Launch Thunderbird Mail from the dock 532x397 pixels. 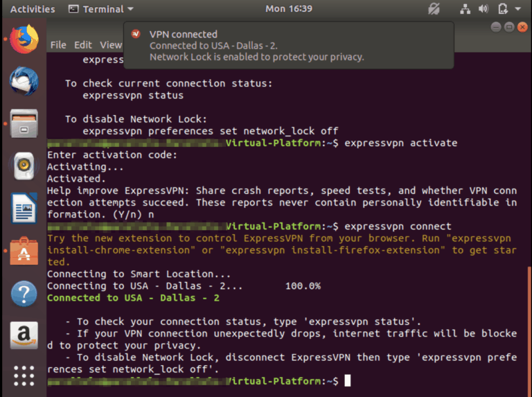(24, 82)
